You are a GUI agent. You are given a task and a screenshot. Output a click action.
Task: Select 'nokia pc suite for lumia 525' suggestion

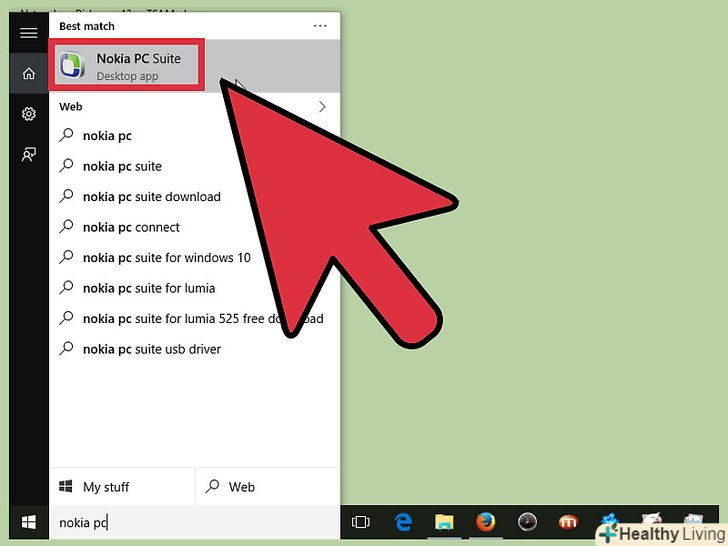[x=195, y=318]
